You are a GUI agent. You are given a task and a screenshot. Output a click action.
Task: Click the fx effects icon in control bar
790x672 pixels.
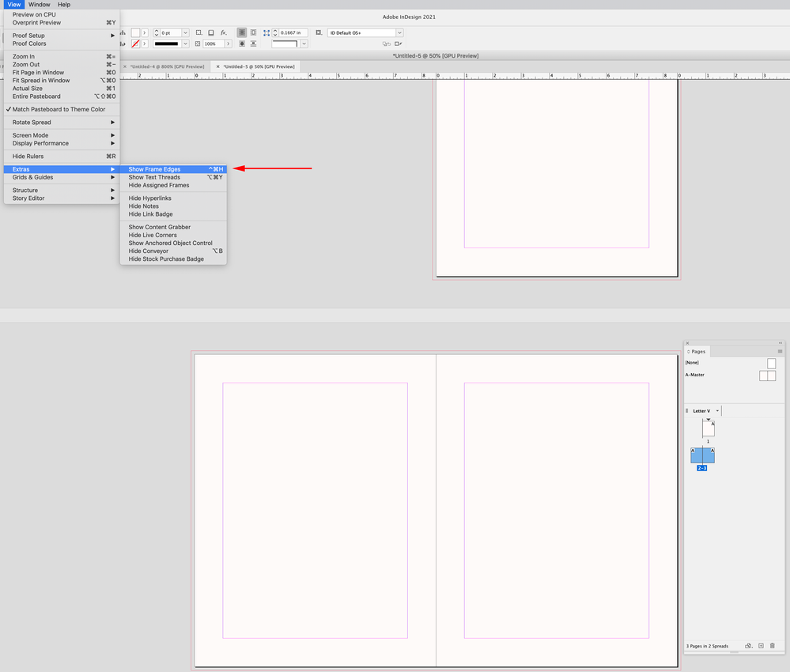223,32
